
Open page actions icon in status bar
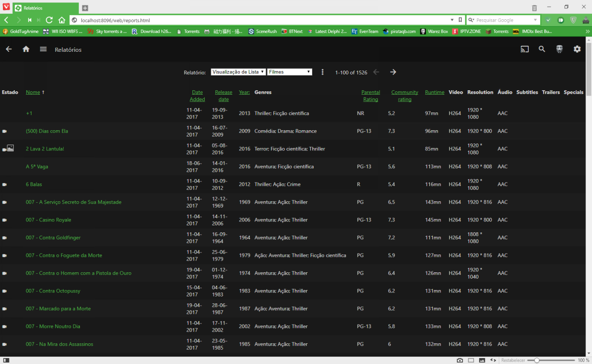point(492,361)
